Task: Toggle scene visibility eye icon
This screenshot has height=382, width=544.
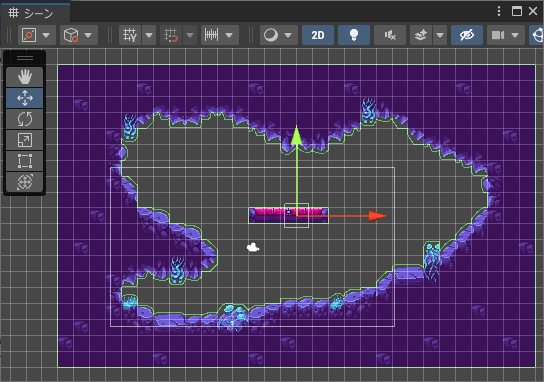Action: pos(467,35)
